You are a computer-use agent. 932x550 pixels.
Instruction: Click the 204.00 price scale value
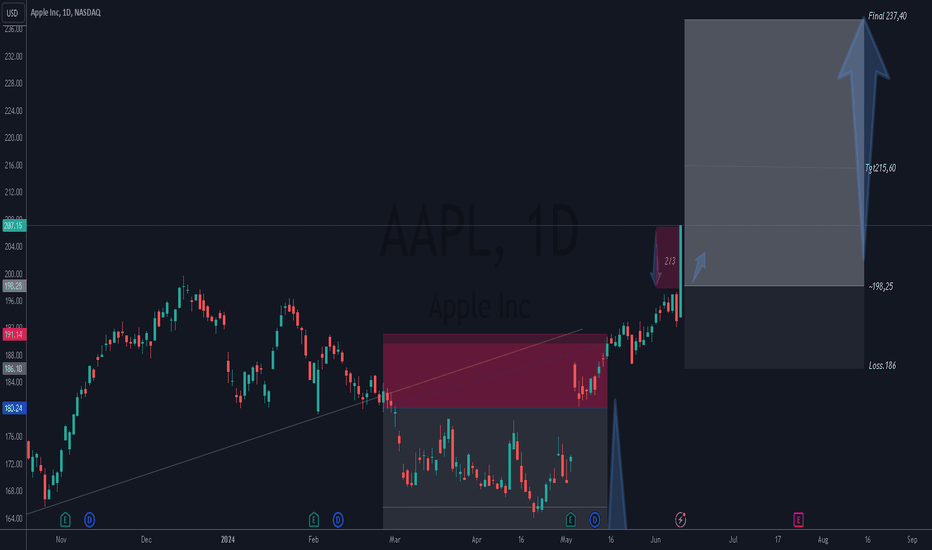[13, 246]
